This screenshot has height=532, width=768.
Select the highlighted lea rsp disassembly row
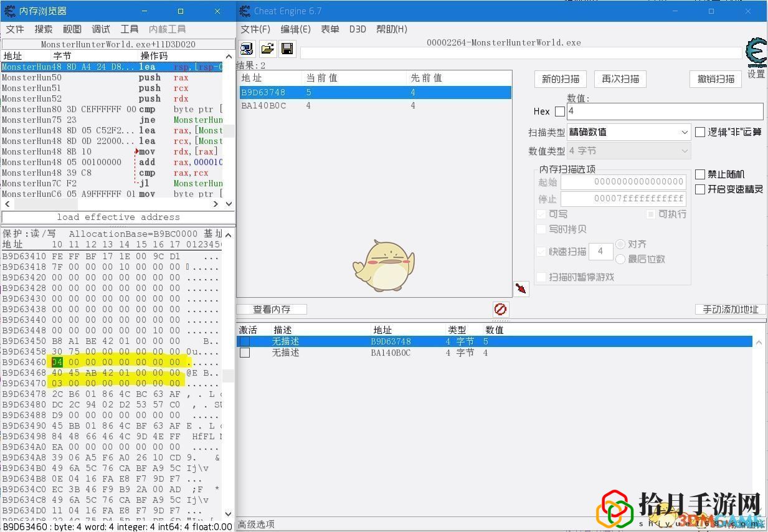pyautogui.click(x=112, y=67)
